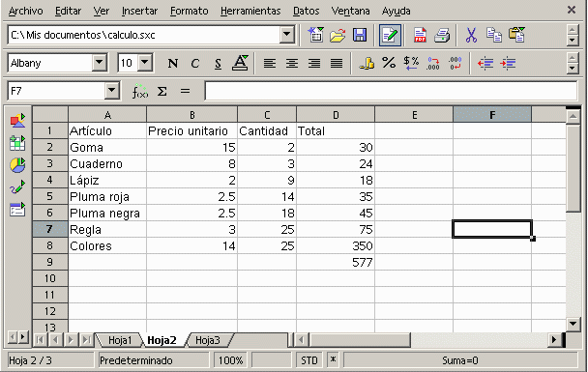Close the document with X button
Viewport: 588px width, 372px height.
coord(572,10)
